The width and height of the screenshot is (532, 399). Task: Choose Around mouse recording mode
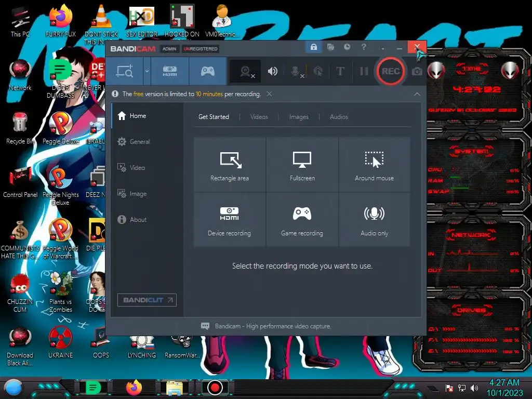pyautogui.click(x=374, y=165)
